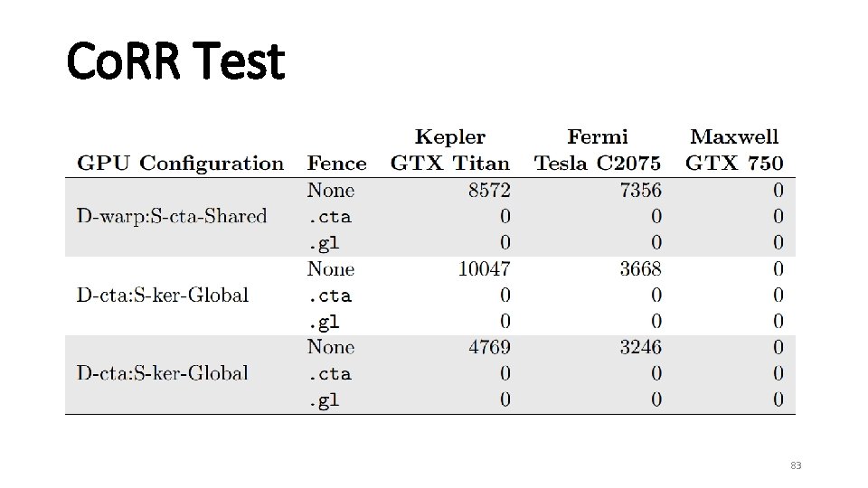This screenshot has width=868, height=488.
Task: Click the Fermi Tesla C2075 header
Action: tap(598, 150)
